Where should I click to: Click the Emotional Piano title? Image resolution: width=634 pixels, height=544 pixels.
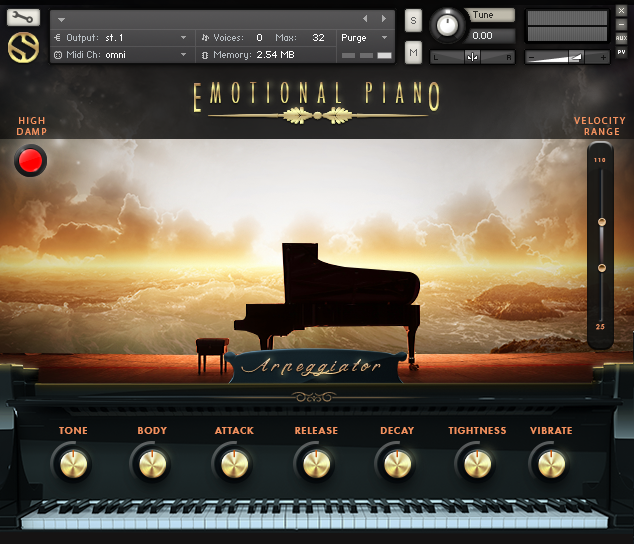coord(316,97)
